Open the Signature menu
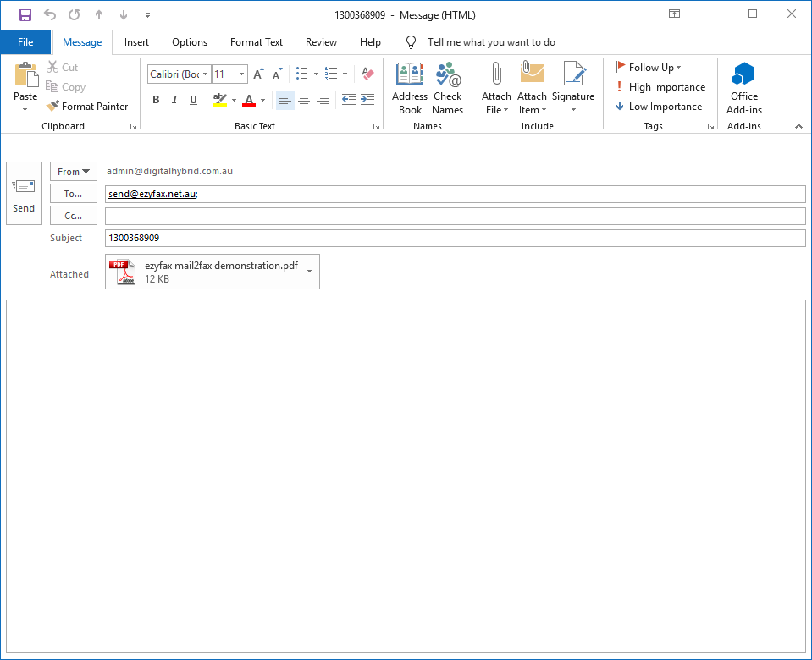812x660 pixels. click(x=573, y=88)
